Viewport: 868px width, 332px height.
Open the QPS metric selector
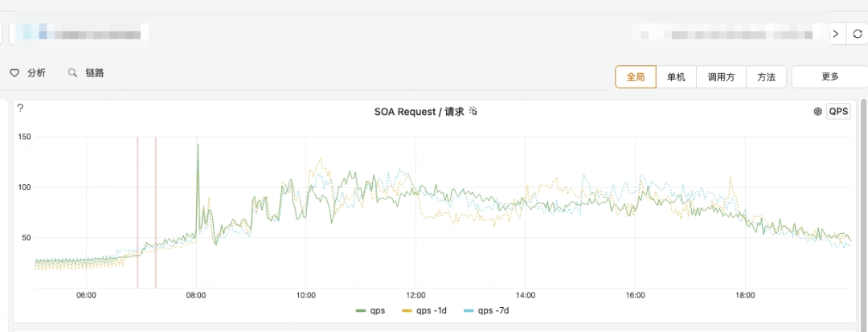tap(838, 112)
